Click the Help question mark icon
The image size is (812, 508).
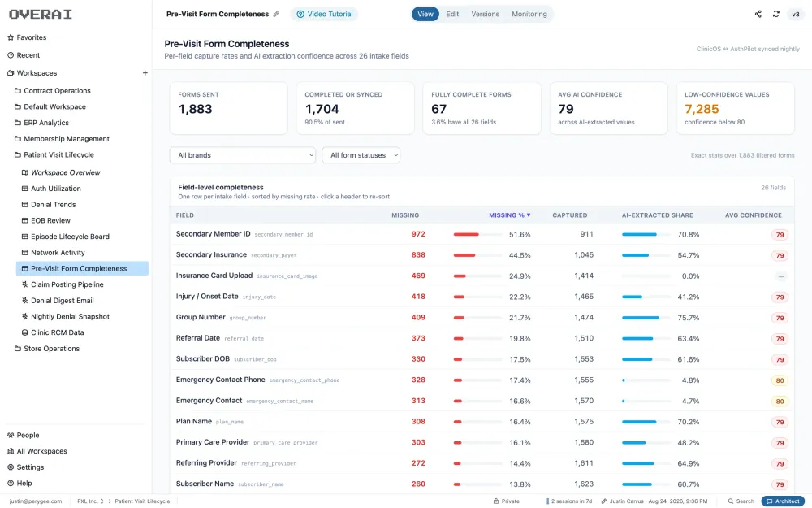coord(11,484)
